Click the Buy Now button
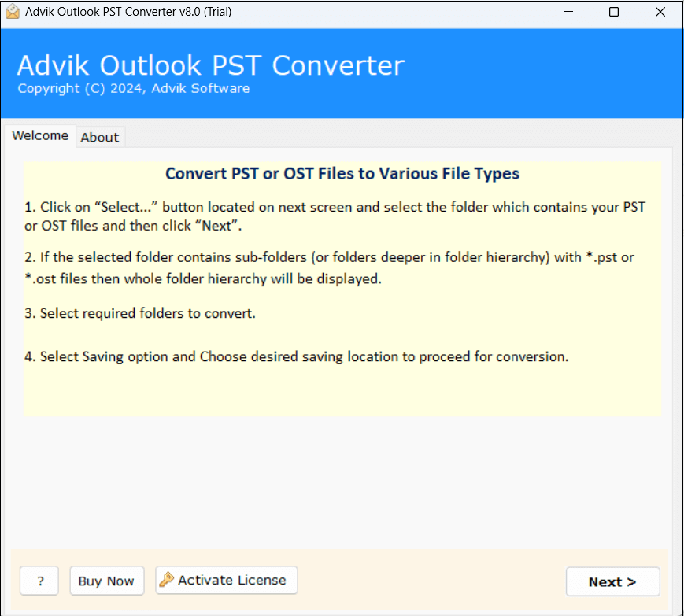Image resolution: width=684 pixels, height=616 pixels. (107, 581)
